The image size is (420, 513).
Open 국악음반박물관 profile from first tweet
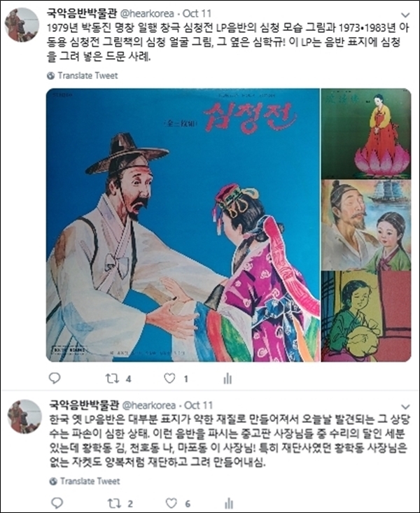tap(82, 13)
